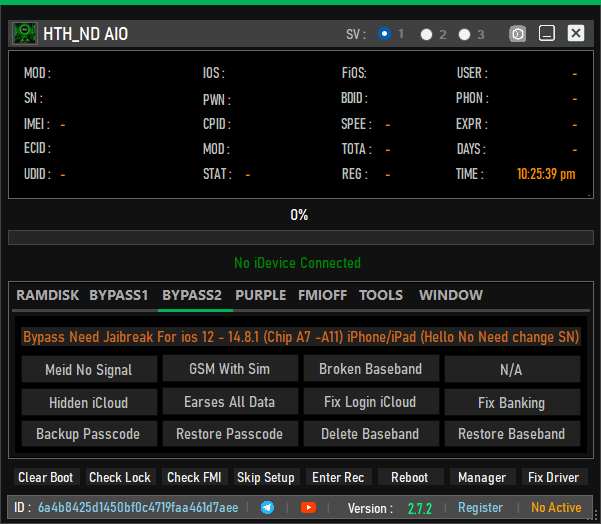Click the HTH_ND AIO app logo
The width and height of the screenshot is (601, 524).
click(25, 34)
